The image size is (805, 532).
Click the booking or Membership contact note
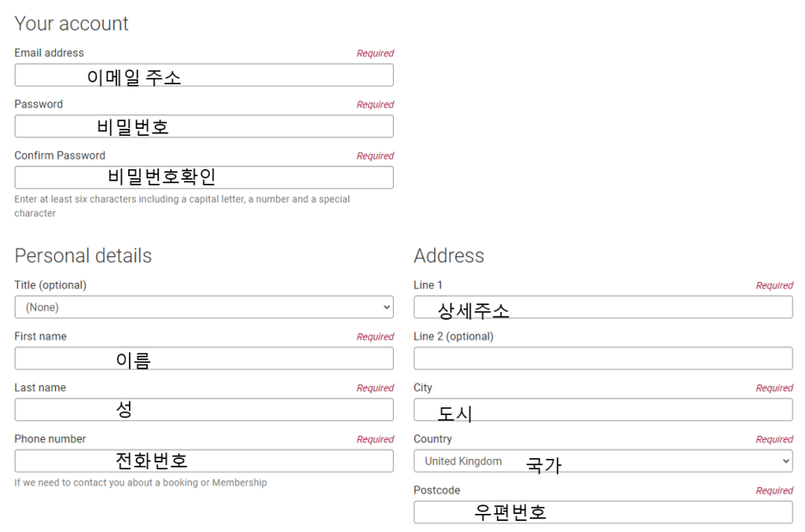click(141, 483)
